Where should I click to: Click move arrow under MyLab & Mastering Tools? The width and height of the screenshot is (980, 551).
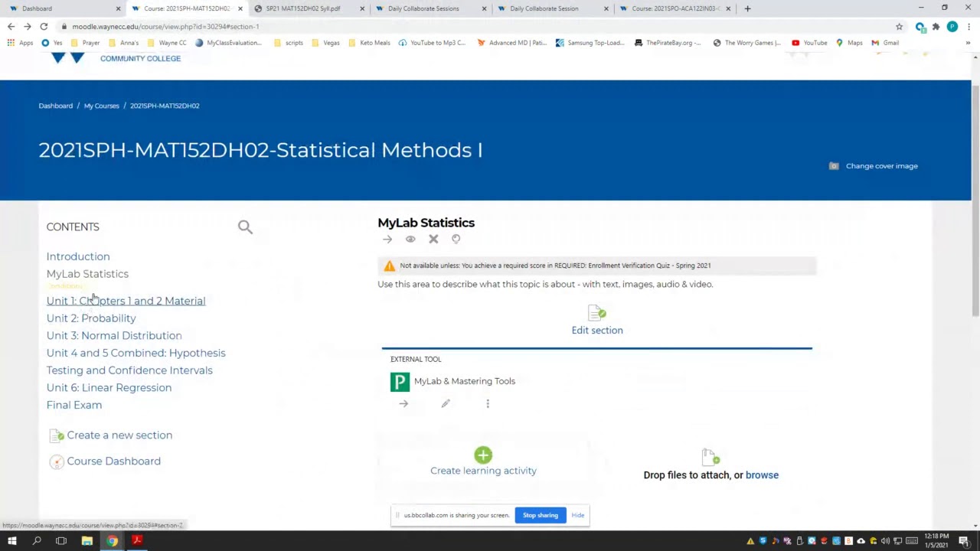point(403,404)
